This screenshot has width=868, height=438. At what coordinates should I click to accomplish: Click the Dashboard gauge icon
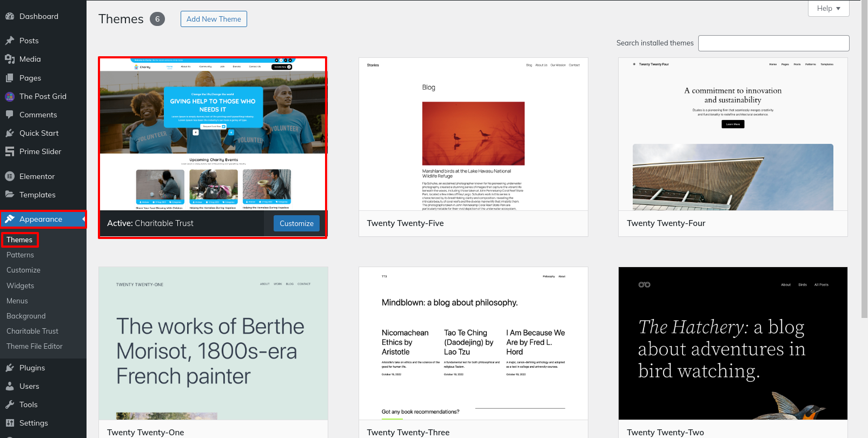tap(10, 16)
